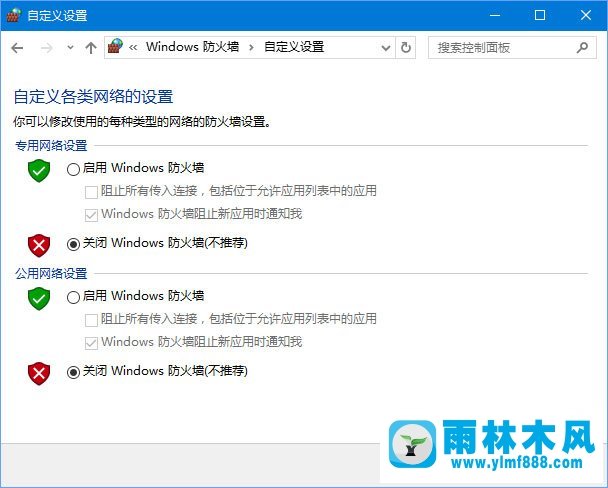Click the firewall icon in the address bar
608x488 pixels.
[x=116, y=46]
